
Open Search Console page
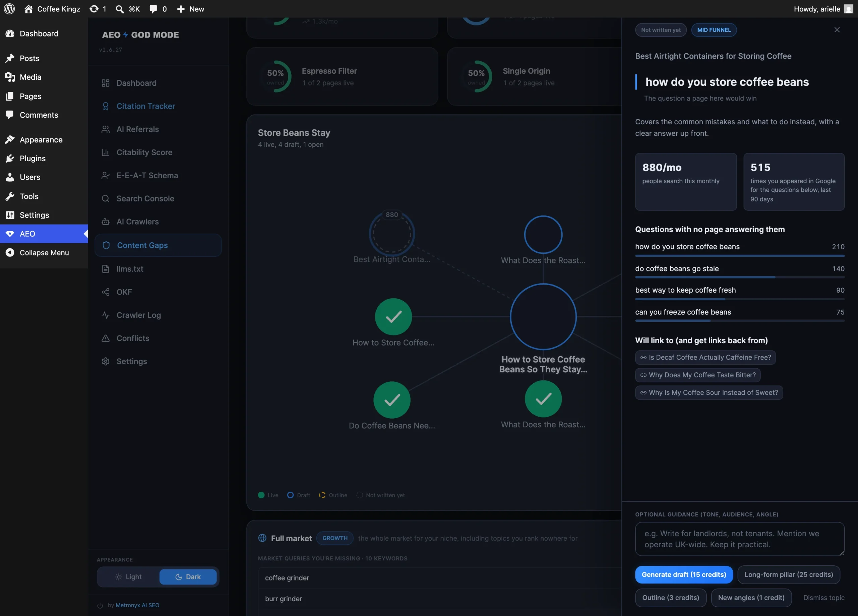158,198
